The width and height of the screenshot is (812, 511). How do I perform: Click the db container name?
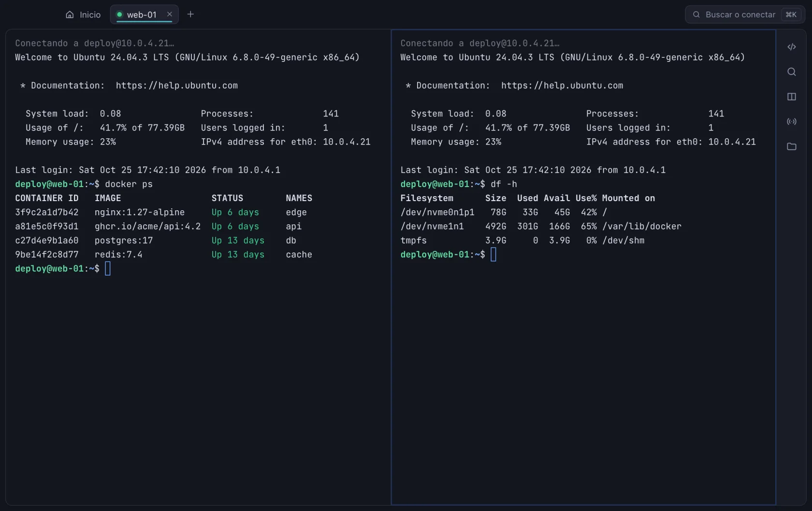point(291,240)
